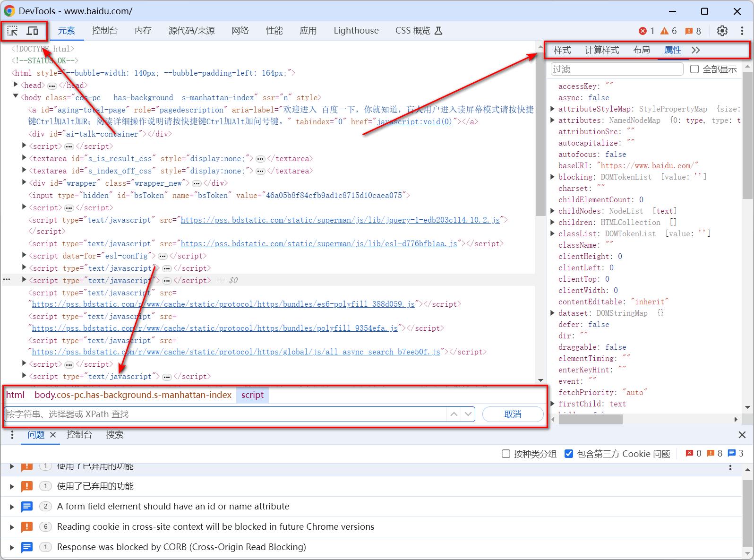Switch to 控制台 main tab
This screenshot has width=754, height=560.
pyautogui.click(x=104, y=31)
